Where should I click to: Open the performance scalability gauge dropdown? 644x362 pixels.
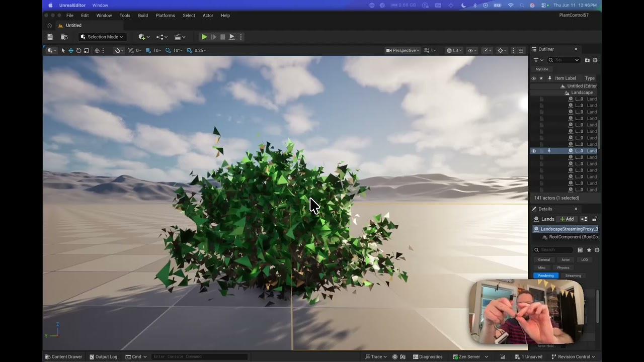click(x=487, y=50)
